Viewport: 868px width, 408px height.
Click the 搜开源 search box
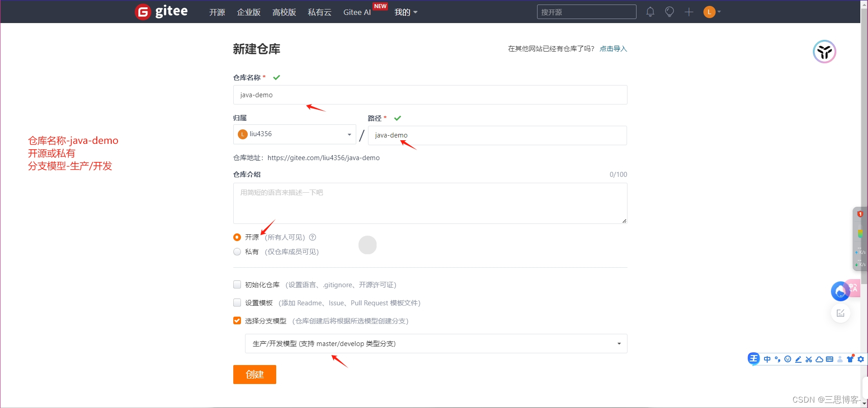(586, 12)
